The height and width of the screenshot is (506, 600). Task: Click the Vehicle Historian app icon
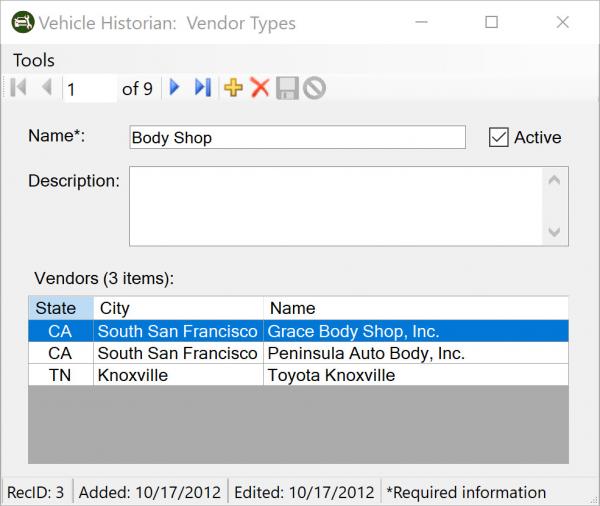(23, 22)
